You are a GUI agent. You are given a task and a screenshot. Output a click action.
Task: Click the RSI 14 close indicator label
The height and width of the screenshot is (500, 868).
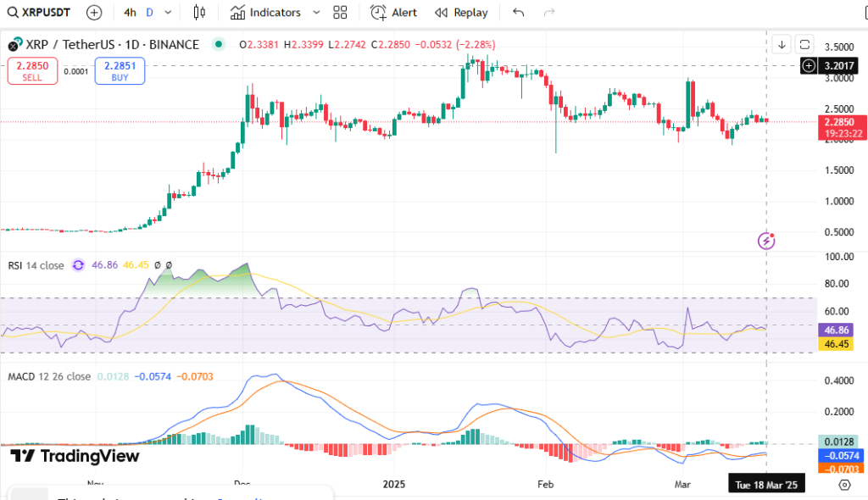(36, 265)
